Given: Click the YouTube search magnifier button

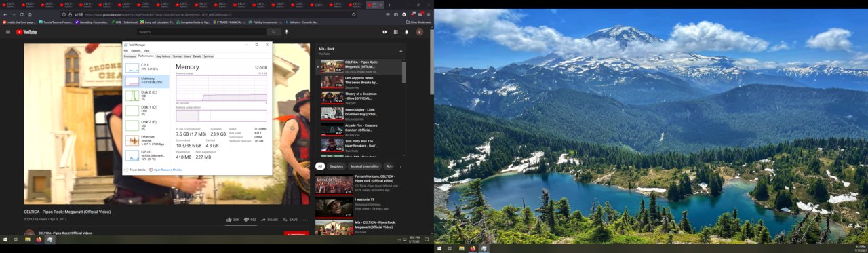Looking at the screenshot, I should (x=274, y=32).
